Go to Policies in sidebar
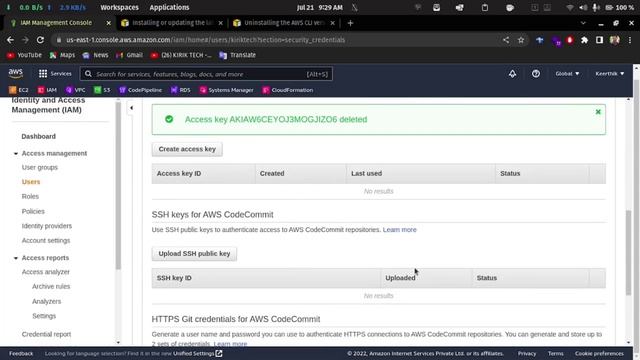The image size is (640, 360). 33,211
